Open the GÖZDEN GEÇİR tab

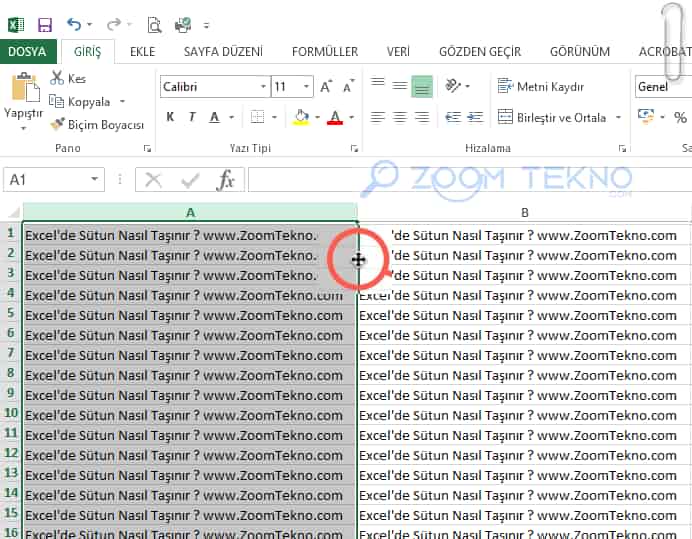coord(480,52)
